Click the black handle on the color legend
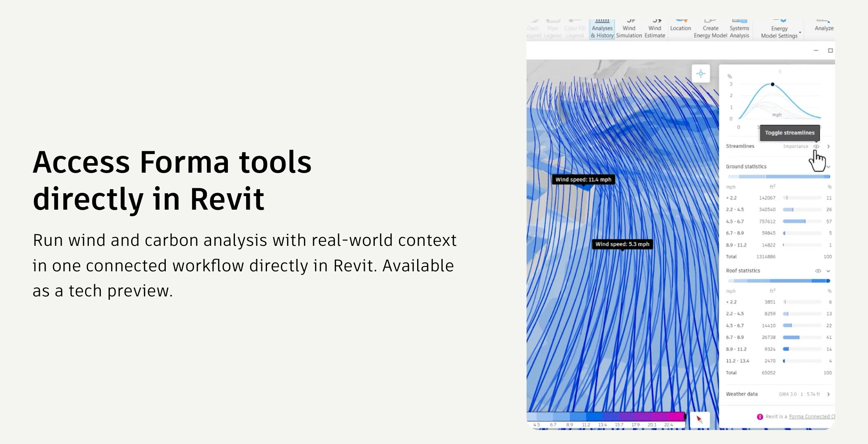The image size is (868, 444). pyautogui.click(x=685, y=417)
